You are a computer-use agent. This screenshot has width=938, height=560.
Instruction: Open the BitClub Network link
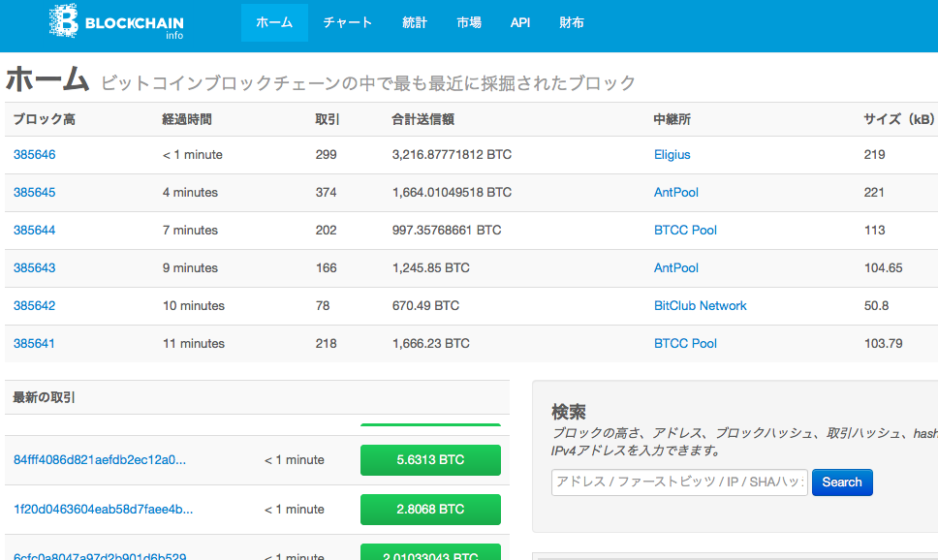tap(701, 306)
